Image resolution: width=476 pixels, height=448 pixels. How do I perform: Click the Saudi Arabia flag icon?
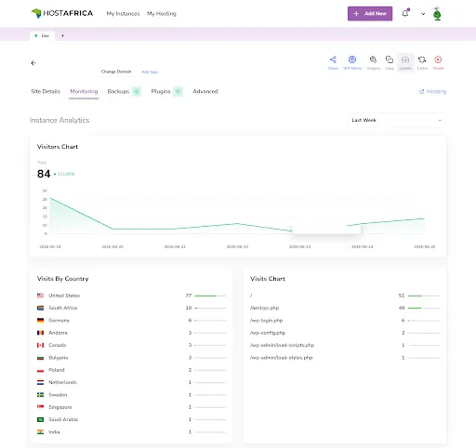click(x=40, y=419)
